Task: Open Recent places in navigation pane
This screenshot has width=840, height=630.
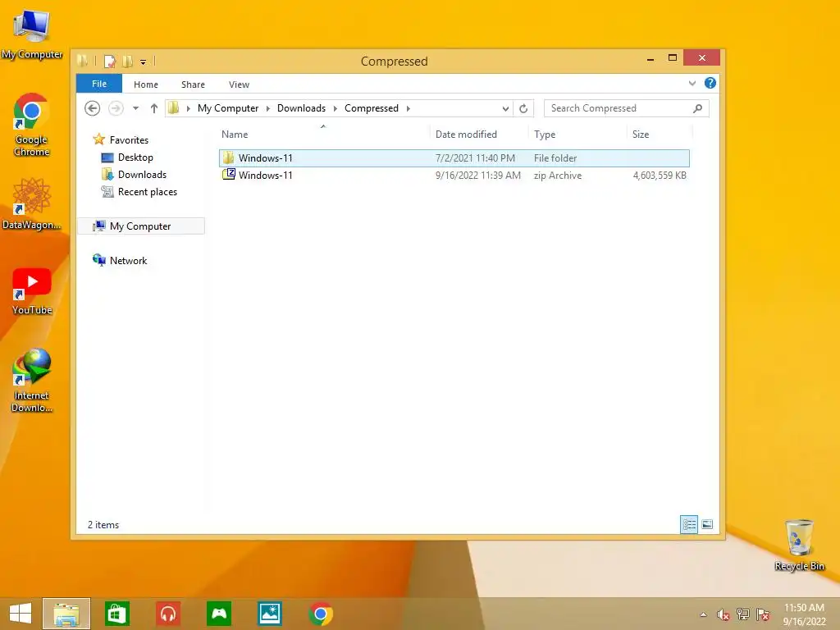Action: click(x=148, y=192)
